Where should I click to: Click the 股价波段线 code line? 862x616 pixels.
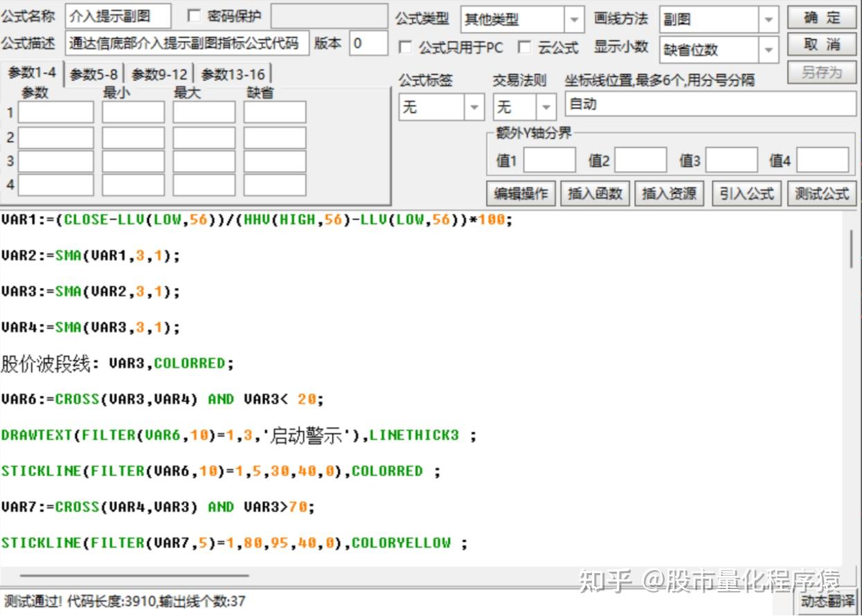tap(118, 363)
